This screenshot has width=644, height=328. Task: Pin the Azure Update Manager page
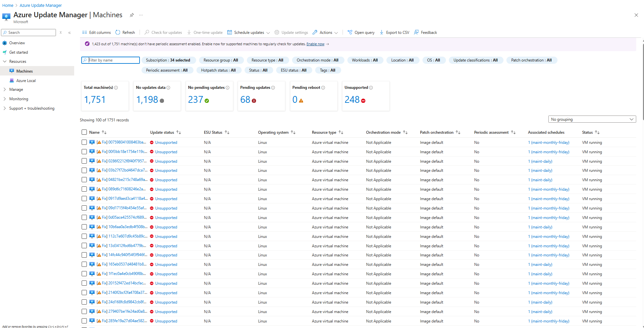click(x=131, y=15)
